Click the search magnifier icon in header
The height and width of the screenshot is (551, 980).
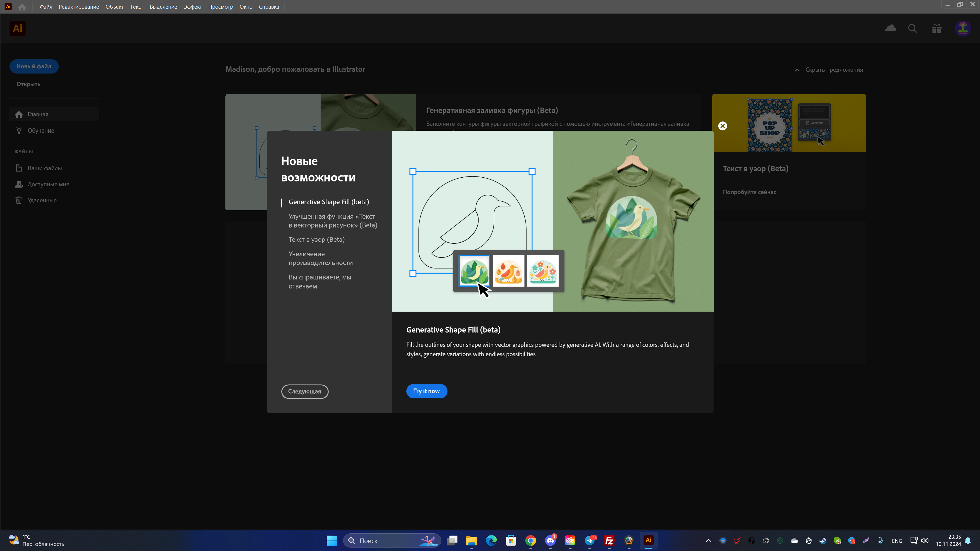(x=913, y=29)
